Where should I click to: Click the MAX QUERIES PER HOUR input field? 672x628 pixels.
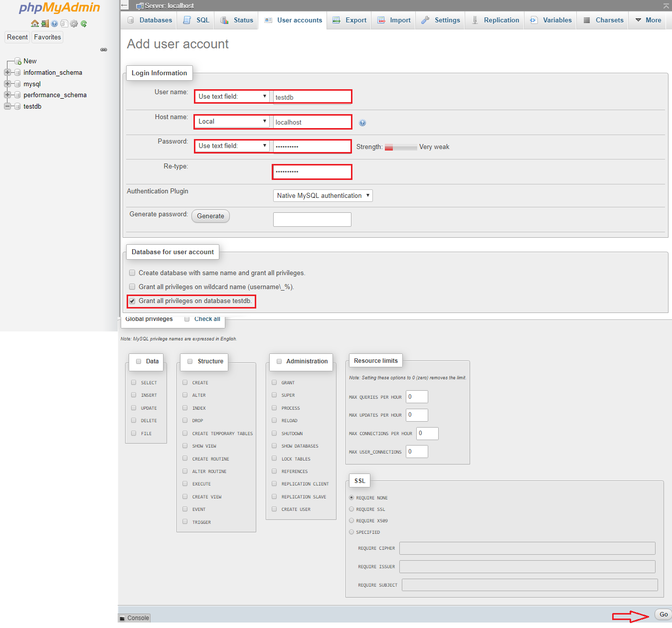(x=417, y=397)
